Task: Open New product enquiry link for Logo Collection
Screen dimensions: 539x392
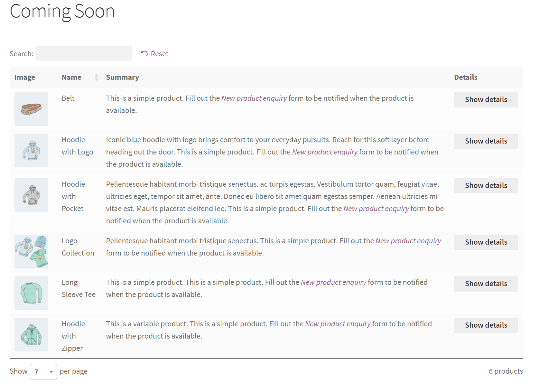Action: click(408, 240)
